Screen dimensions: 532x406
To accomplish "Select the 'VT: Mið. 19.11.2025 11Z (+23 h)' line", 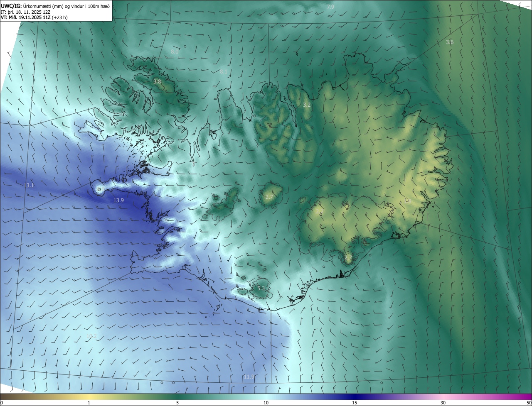I will [x=34, y=17].
